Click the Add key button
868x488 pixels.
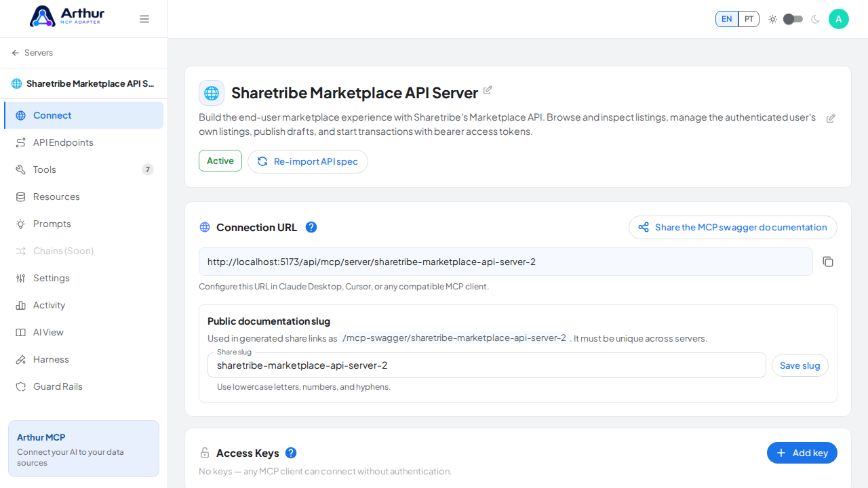click(x=802, y=453)
